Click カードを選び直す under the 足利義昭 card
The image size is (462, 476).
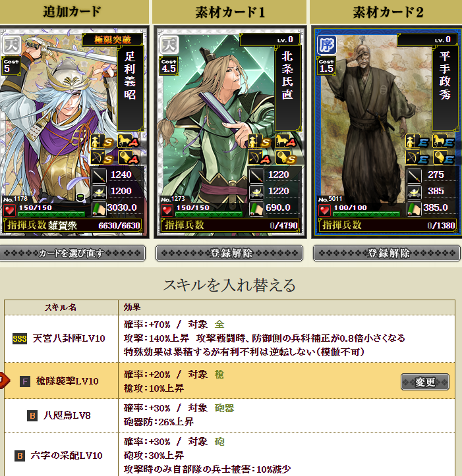(x=72, y=253)
